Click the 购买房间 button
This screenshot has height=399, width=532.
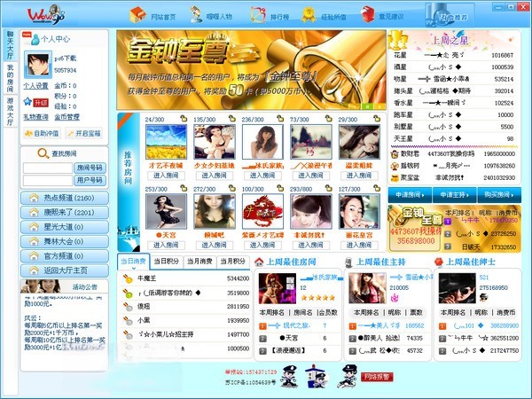point(499,195)
